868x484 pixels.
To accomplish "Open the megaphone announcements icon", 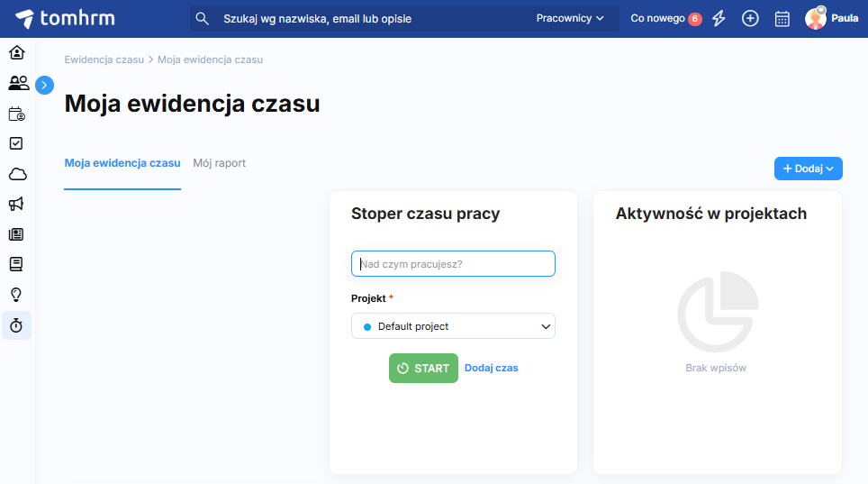I will tap(16, 204).
